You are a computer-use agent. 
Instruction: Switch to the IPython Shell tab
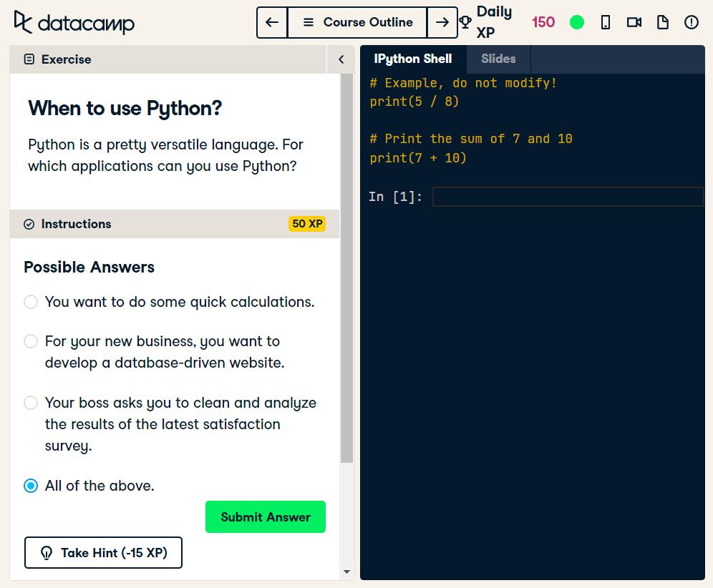pos(413,59)
